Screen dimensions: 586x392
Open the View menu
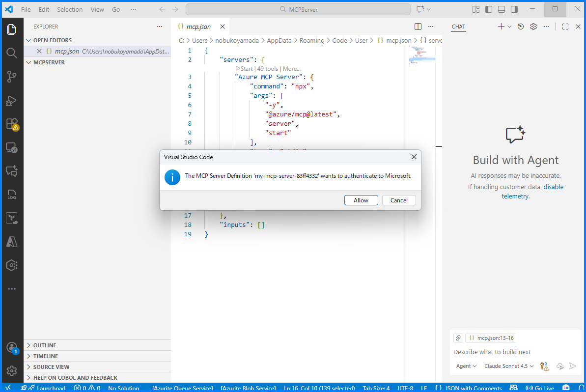pyautogui.click(x=97, y=9)
